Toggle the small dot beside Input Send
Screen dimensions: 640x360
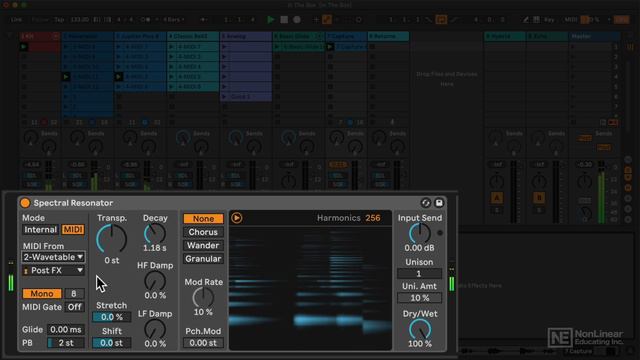(x=440, y=233)
